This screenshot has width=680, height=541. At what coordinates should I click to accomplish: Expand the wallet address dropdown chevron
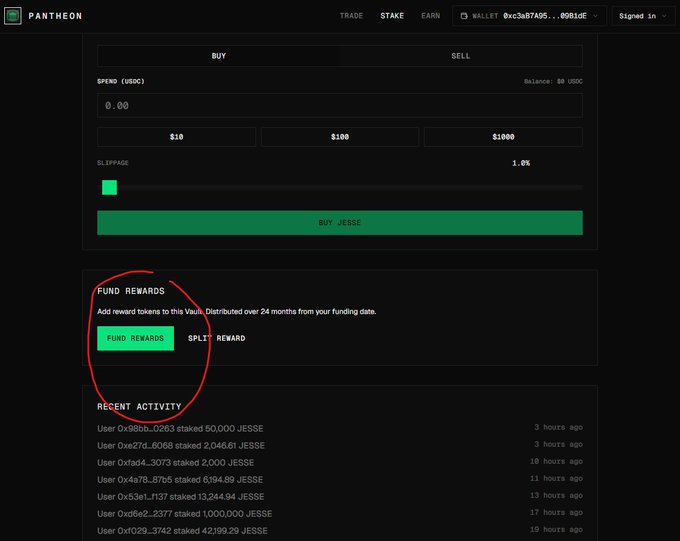pyautogui.click(x=595, y=16)
